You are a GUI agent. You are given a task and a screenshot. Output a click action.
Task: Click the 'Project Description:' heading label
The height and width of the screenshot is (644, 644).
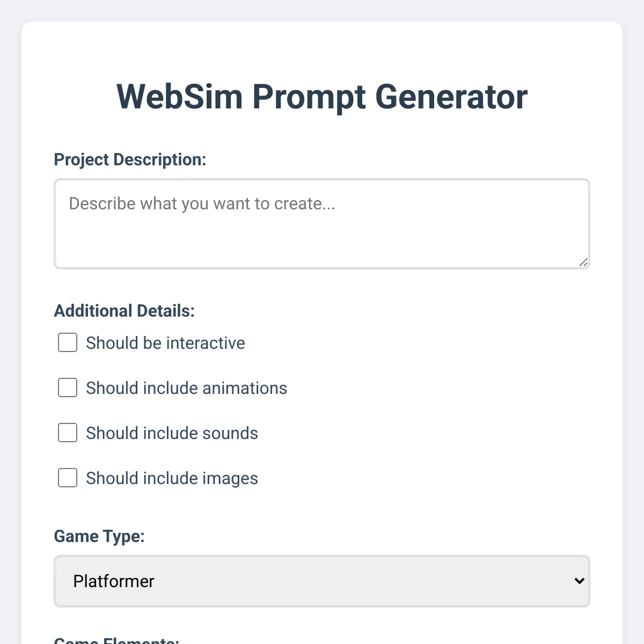point(130,159)
